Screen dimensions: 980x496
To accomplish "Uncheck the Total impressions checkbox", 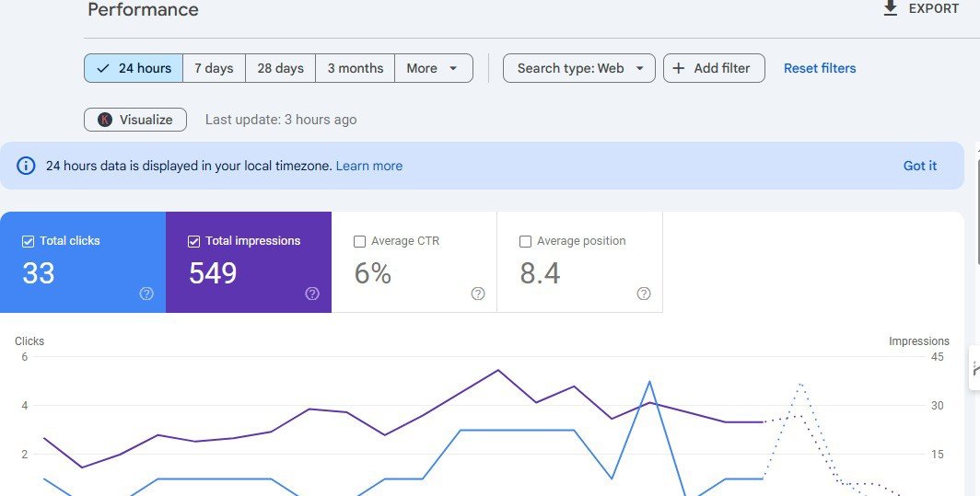I will [x=193, y=241].
